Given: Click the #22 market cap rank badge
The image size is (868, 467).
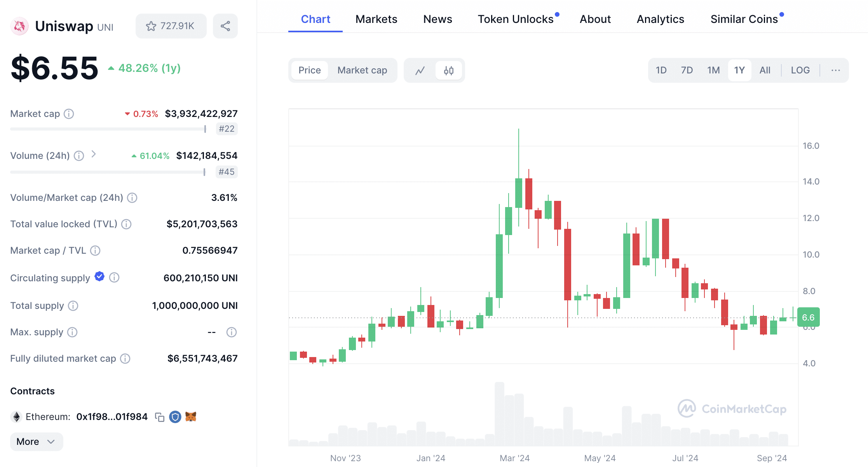Looking at the screenshot, I should pos(227,129).
